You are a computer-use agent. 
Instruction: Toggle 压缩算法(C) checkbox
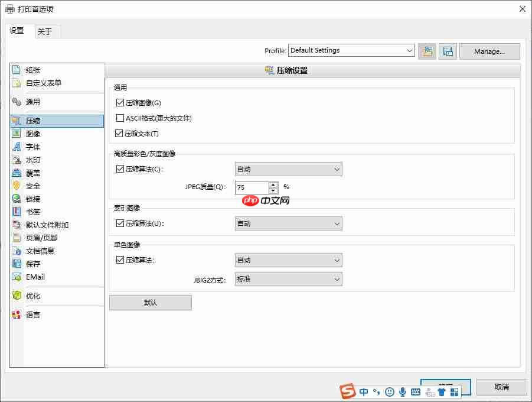pyautogui.click(x=120, y=168)
